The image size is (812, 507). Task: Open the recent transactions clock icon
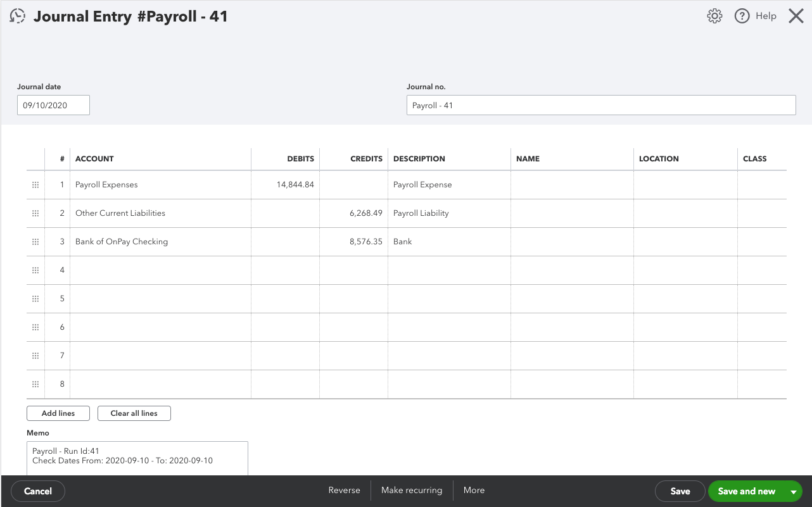(x=17, y=16)
